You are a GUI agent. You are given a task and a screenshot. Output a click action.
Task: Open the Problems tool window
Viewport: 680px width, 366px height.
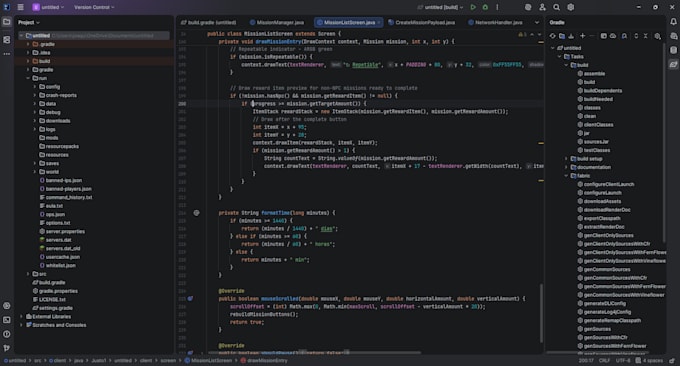point(7,334)
